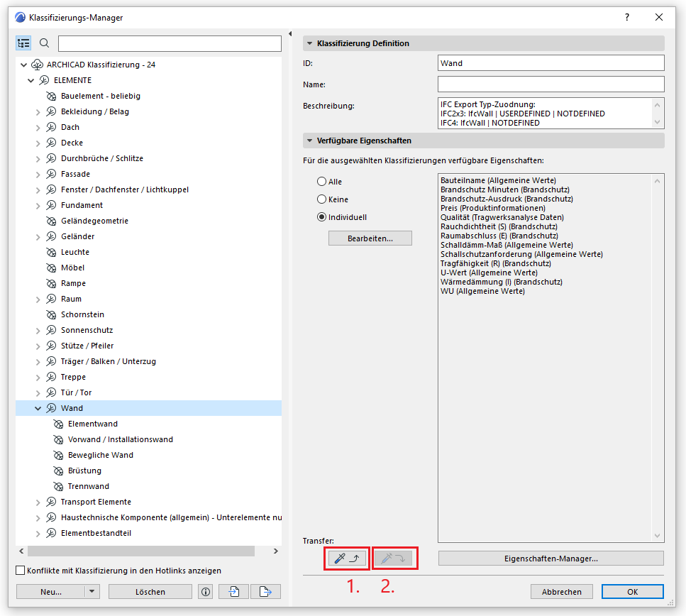This screenshot has height=616, width=686.
Task: Enable 'Konflikte mit Klassifizierung' checkbox
Action: (21, 571)
